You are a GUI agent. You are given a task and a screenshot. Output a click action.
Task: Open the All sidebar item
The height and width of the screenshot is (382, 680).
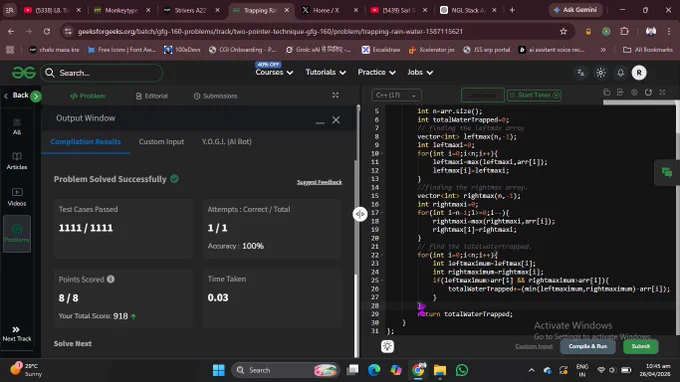[x=16, y=127]
